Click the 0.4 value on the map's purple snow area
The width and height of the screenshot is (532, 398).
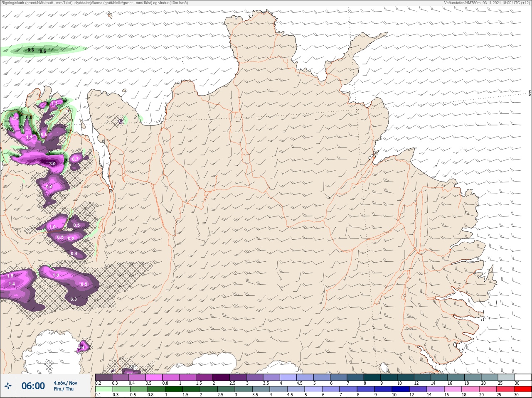(x=74, y=253)
